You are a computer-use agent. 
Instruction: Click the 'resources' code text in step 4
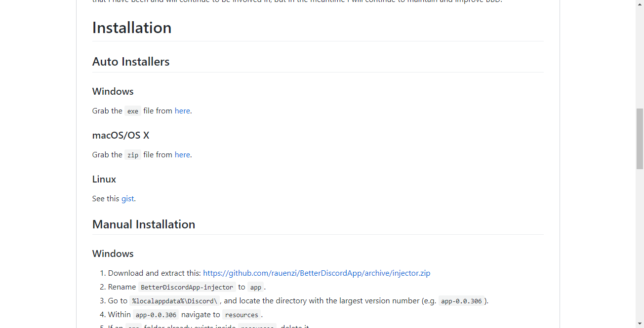[241, 315]
